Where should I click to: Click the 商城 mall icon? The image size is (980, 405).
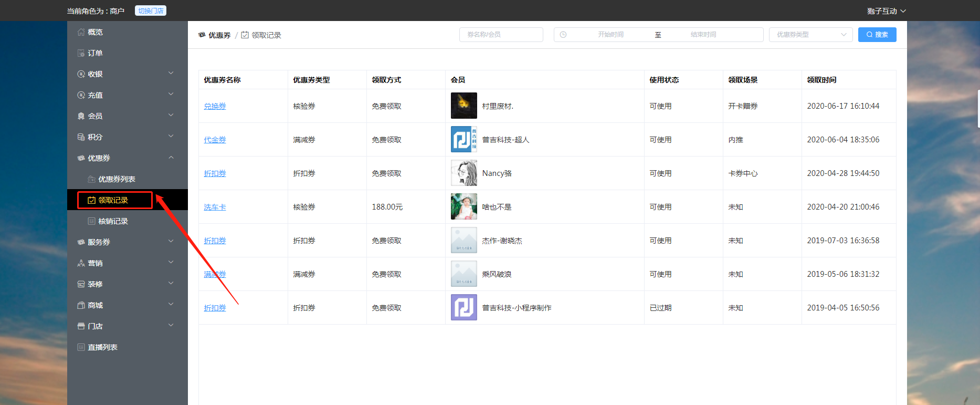pos(81,305)
